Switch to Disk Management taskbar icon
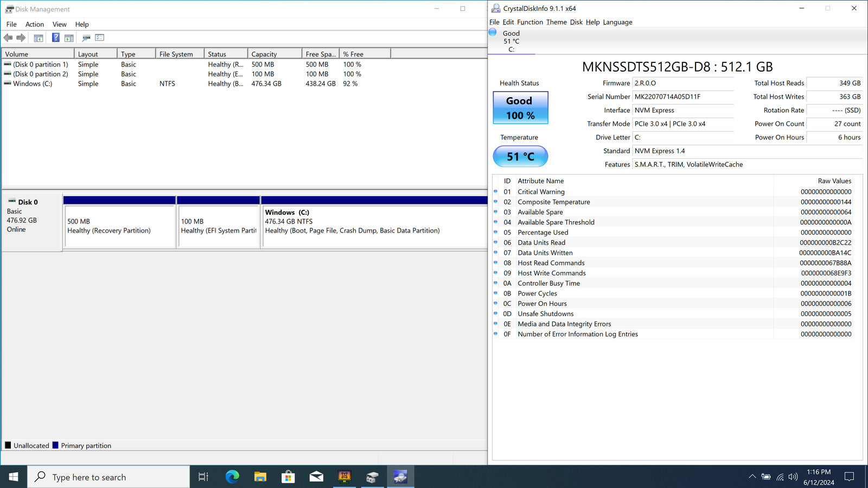This screenshot has width=868, height=488. pyautogui.click(x=372, y=477)
